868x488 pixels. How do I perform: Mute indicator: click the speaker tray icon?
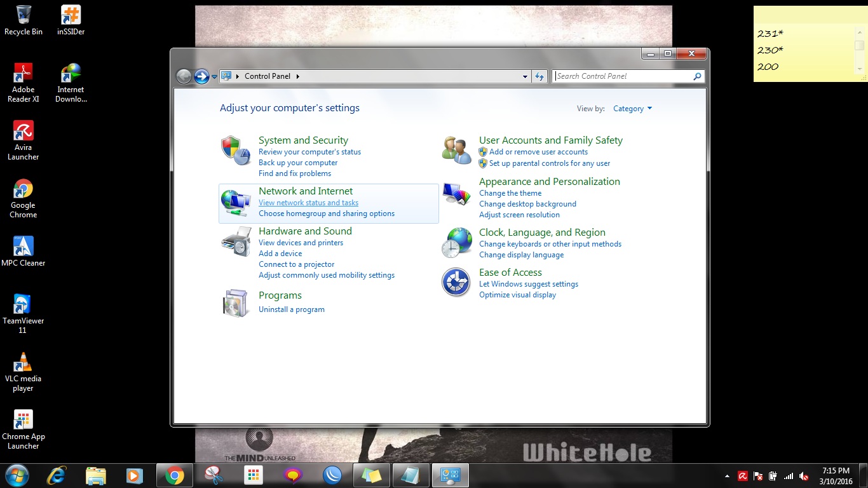803,475
